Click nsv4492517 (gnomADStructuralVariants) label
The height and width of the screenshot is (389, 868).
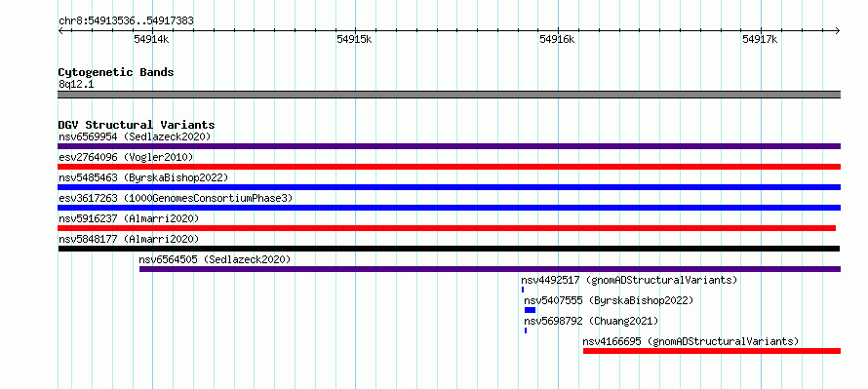pos(629,280)
